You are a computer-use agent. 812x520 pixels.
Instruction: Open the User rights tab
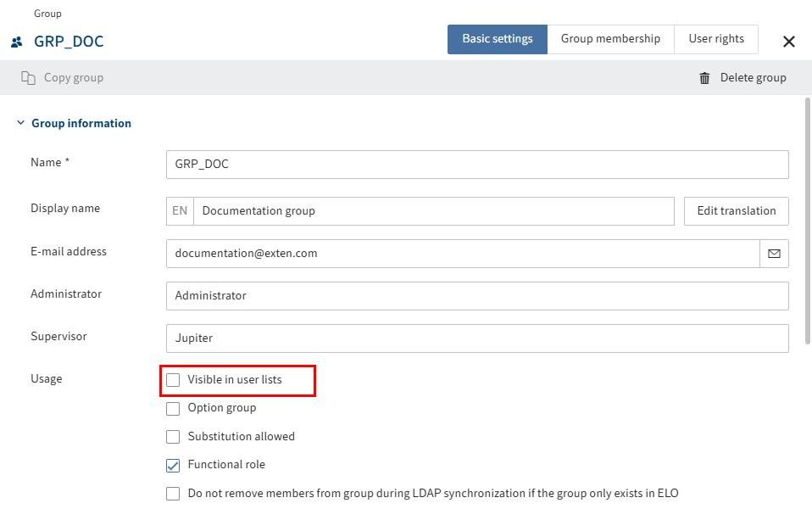tap(716, 38)
